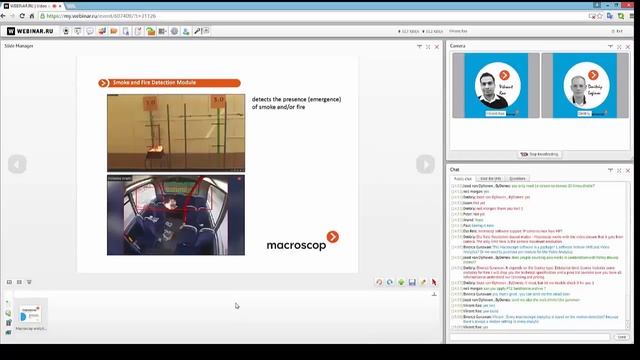Click the gray round globe icon in toolbar
The width and height of the screenshot is (640, 360).
(174, 31)
